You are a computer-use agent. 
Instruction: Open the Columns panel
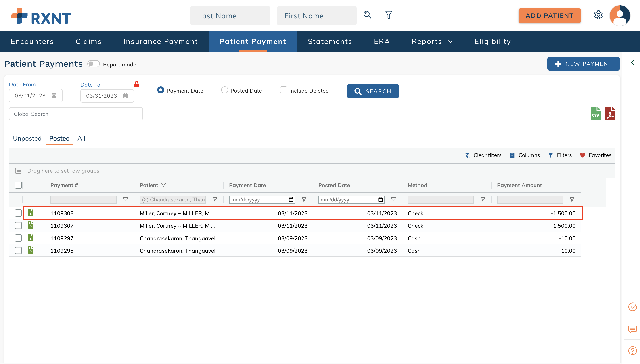(525, 155)
